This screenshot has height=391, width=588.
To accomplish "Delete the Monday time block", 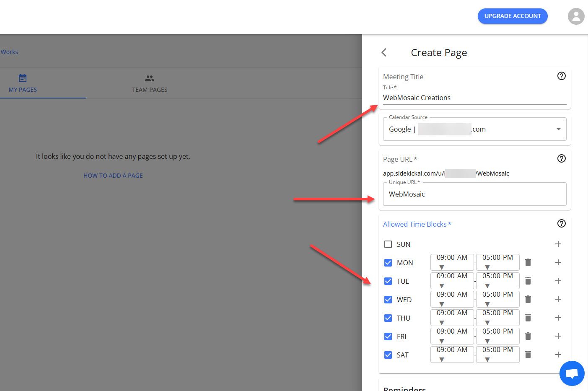I will coord(528,262).
